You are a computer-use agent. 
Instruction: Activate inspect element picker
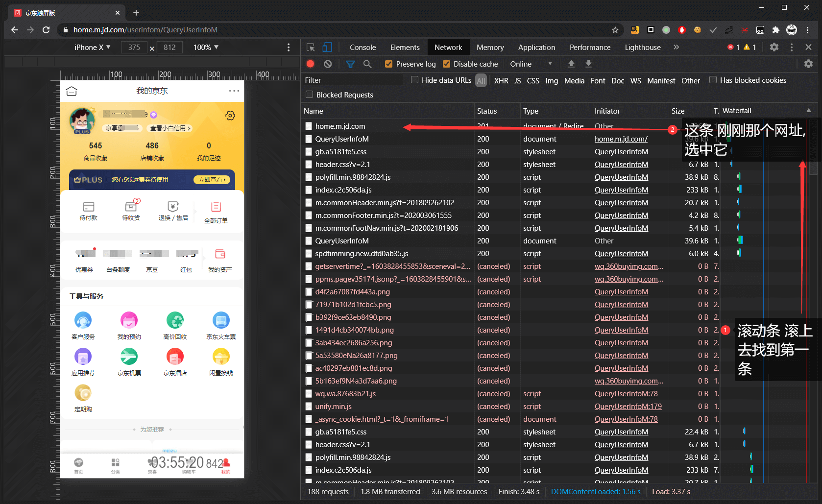pyautogui.click(x=311, y=47)
